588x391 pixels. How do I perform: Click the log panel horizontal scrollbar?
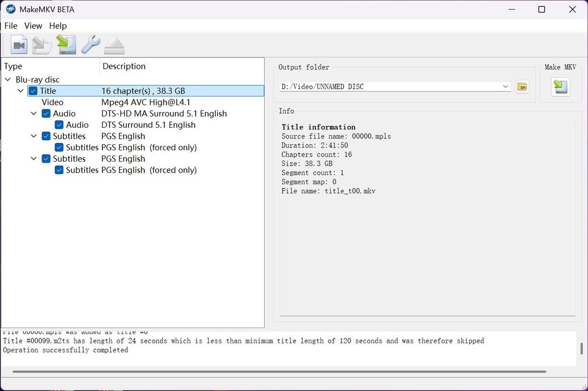pos(279,371)
